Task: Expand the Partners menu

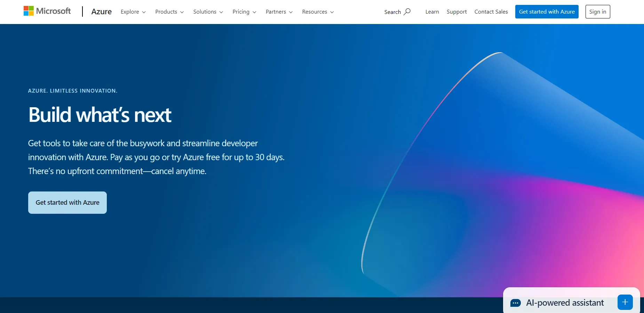Action: coord(279,12)
